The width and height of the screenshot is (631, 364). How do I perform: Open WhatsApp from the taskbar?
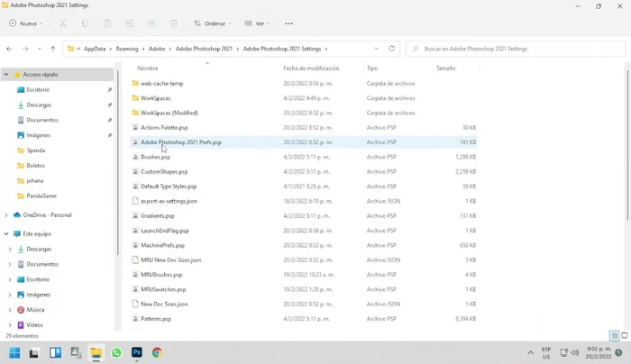click(116, 353)
